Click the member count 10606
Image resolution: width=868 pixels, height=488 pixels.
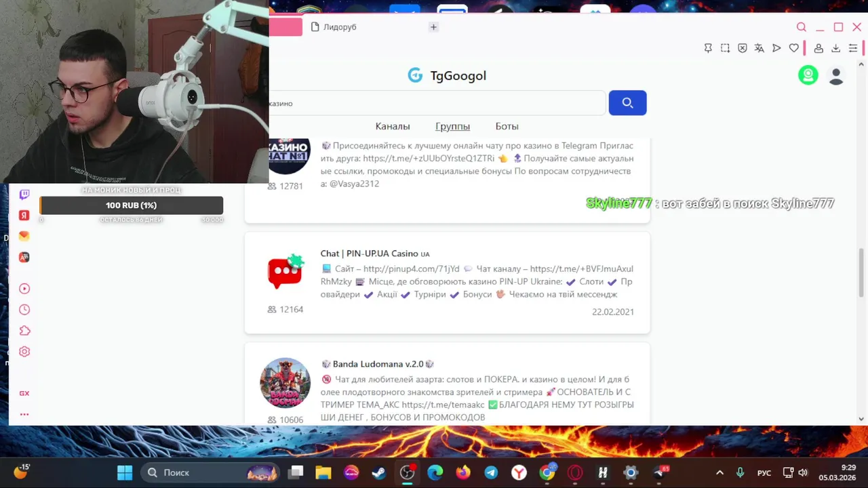pos(285,420)
